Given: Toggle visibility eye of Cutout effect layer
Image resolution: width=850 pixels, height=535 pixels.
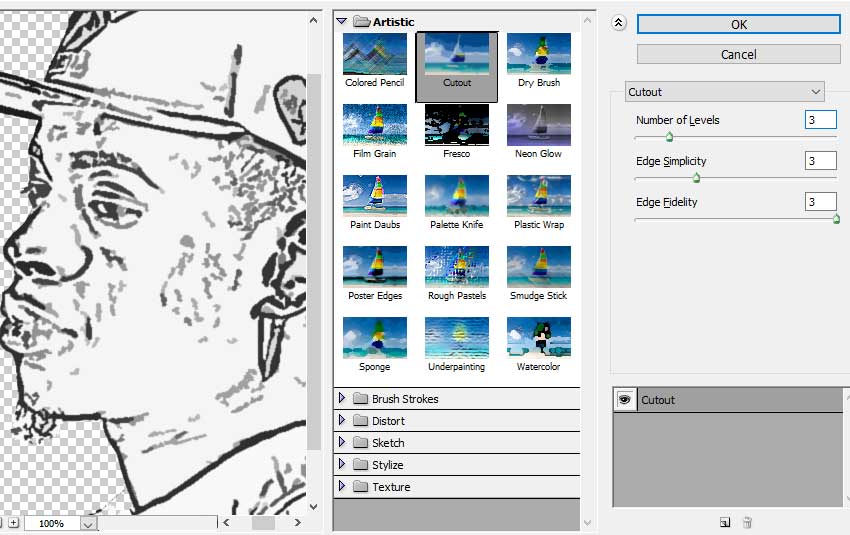Looking at the screenshot, I should pyautogui.click(x=624, y=399).
